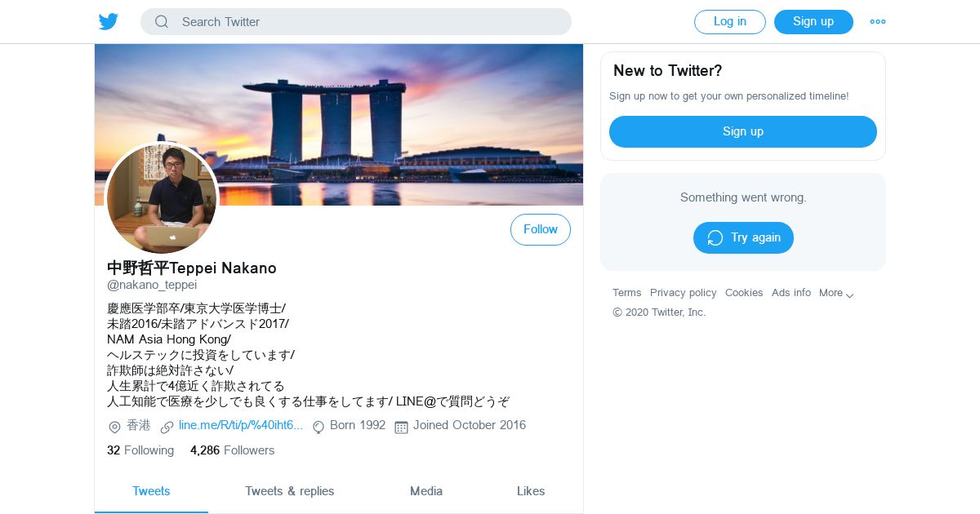Click the location pin icon

click(x=114, y=427)
